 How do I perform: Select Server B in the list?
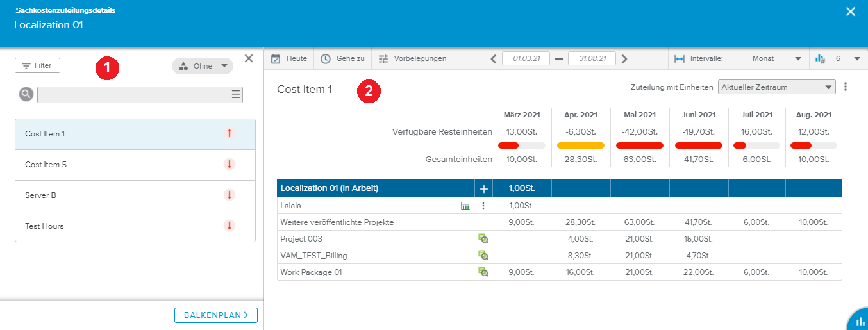(x=135, y=195)
